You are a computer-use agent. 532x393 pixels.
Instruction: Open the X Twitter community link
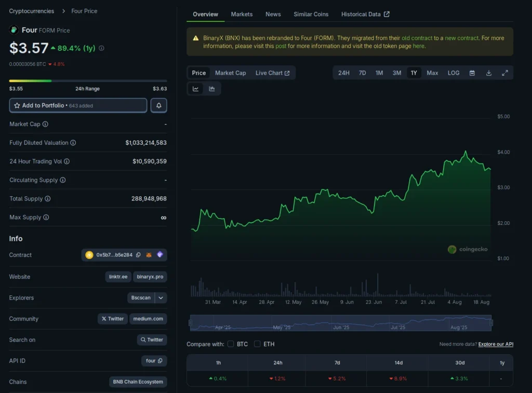click(113, 319)
